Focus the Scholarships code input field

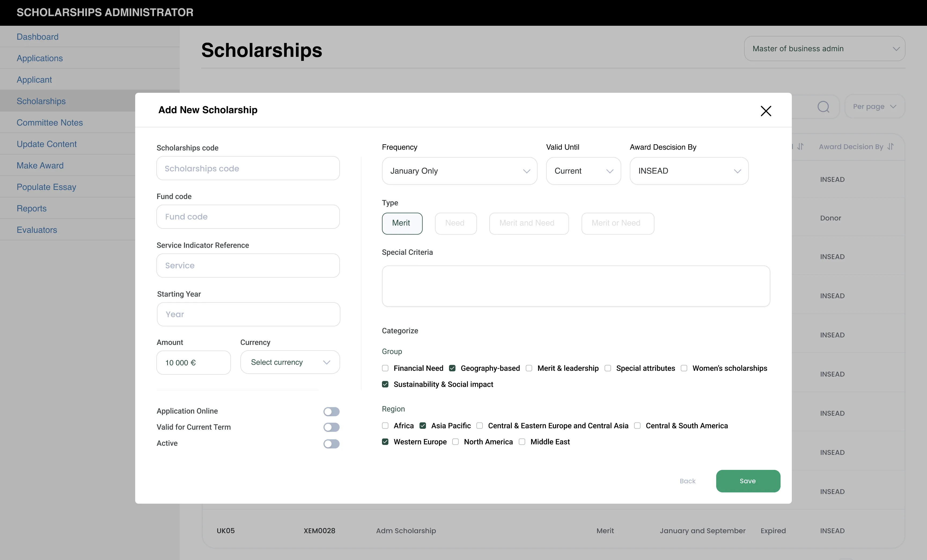pyautogui.click(x=248, y=168)
